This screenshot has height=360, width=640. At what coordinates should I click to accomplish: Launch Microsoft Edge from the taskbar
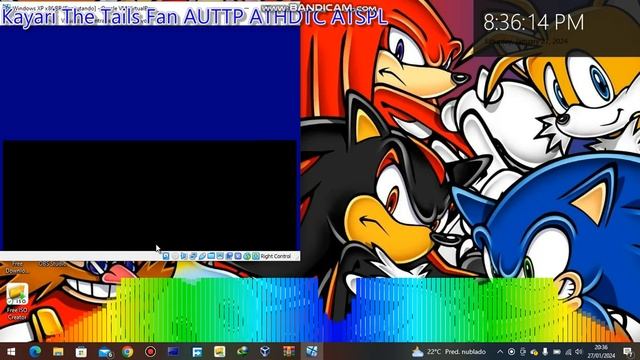coord(35,351)
